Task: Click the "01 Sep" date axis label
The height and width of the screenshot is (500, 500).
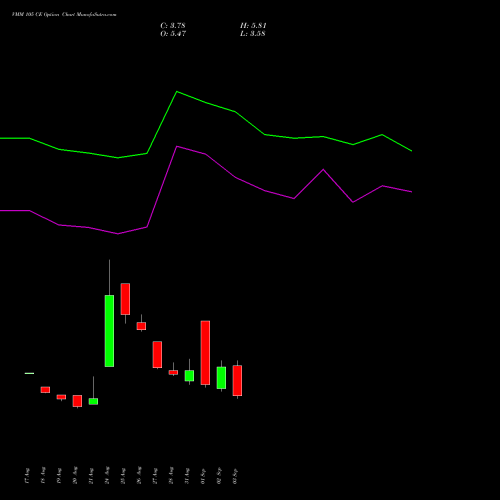Action: [x=203, y=476]
